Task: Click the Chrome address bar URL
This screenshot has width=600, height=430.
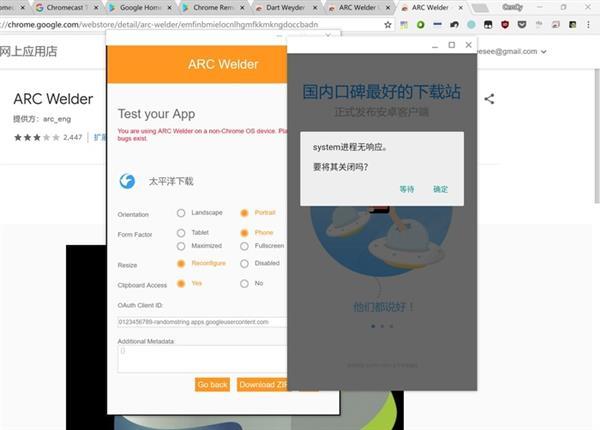Action: (161, 24)
